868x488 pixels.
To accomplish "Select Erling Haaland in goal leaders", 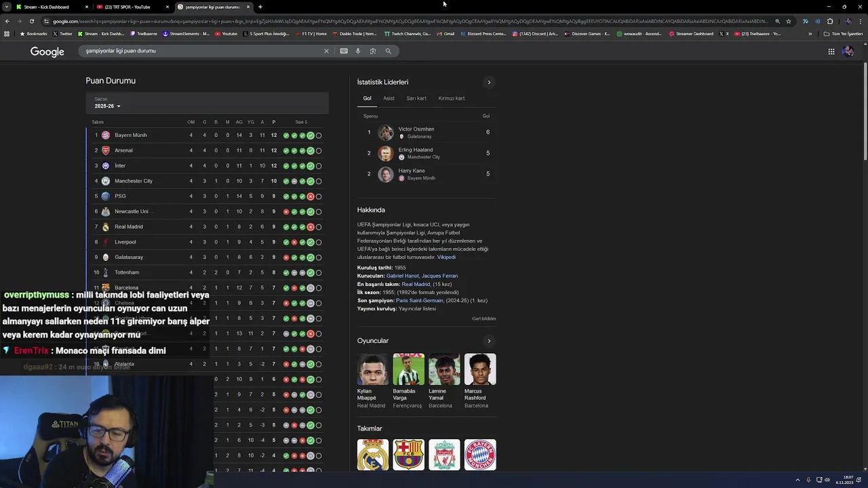I will (427, 153).
